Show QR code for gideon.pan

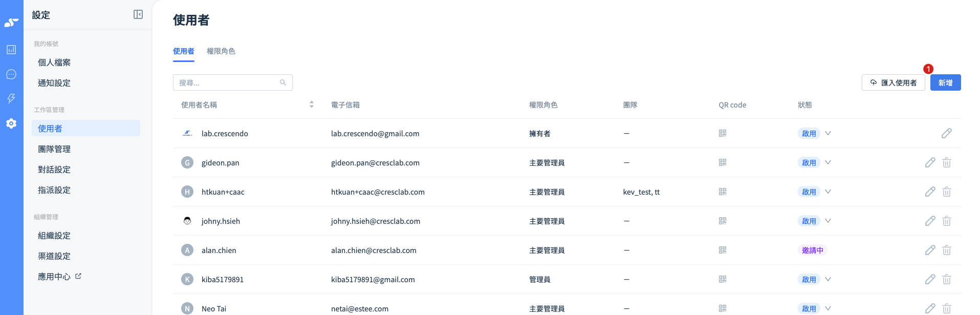pos(722,162)
